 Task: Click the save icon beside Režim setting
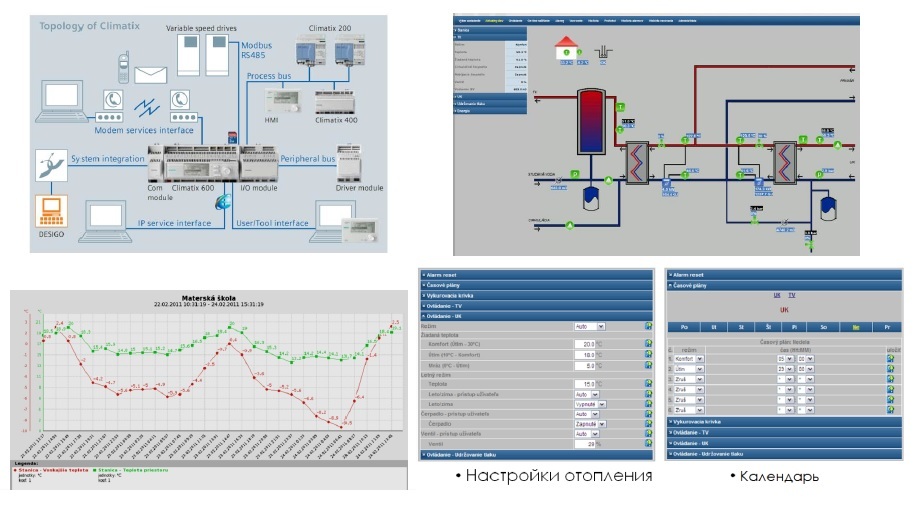click(x=648, y=326)
